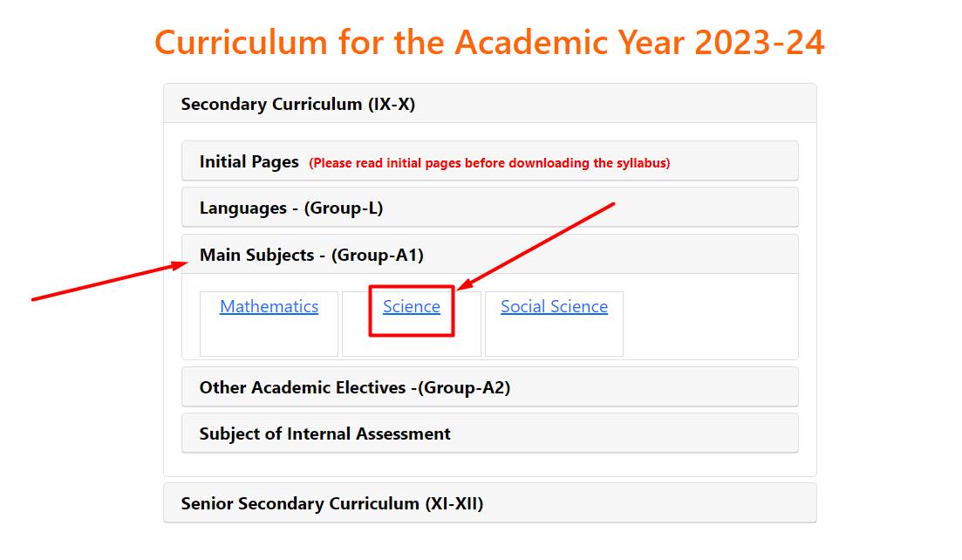Click the Initial Pages heading text

[249, 160]
